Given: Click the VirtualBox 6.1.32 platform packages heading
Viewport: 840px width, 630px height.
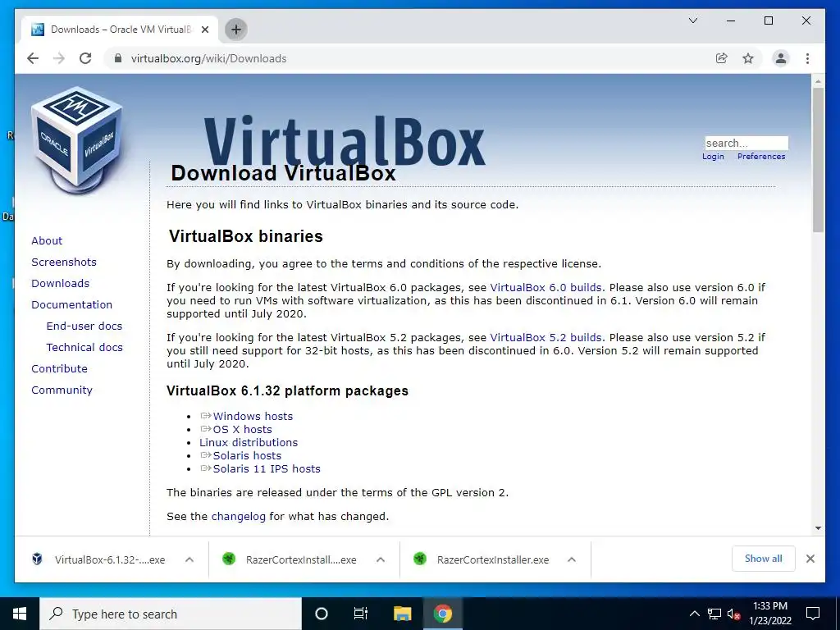Looking at the screenshot, I should pos(287,390).
